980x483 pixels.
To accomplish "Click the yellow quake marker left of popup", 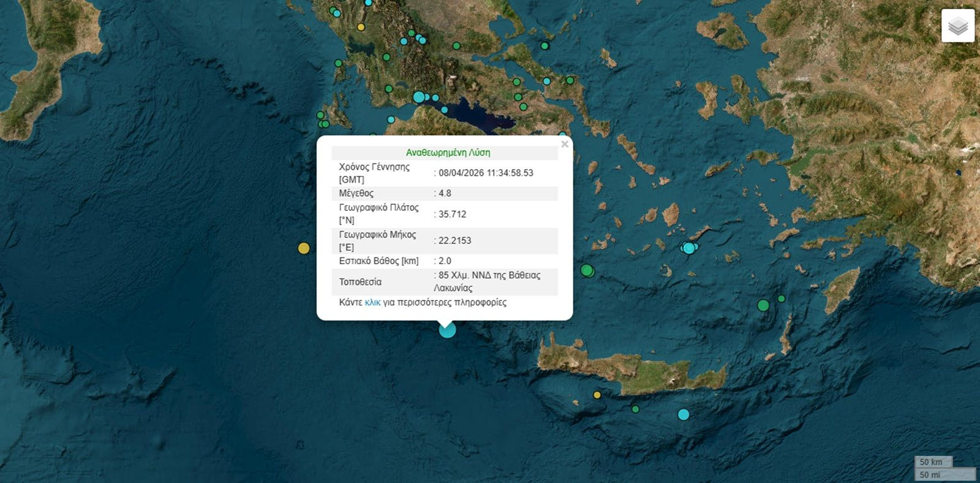I will (x=304, y=248).
